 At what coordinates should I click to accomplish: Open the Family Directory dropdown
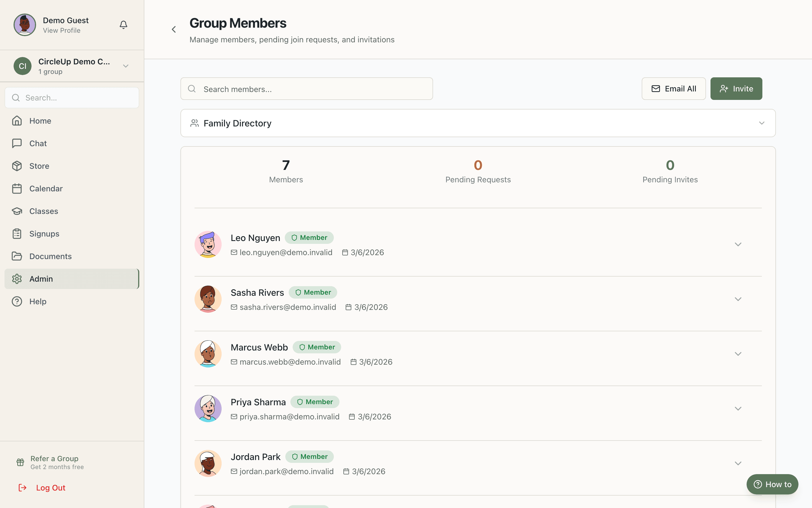(x=762, y=123)
